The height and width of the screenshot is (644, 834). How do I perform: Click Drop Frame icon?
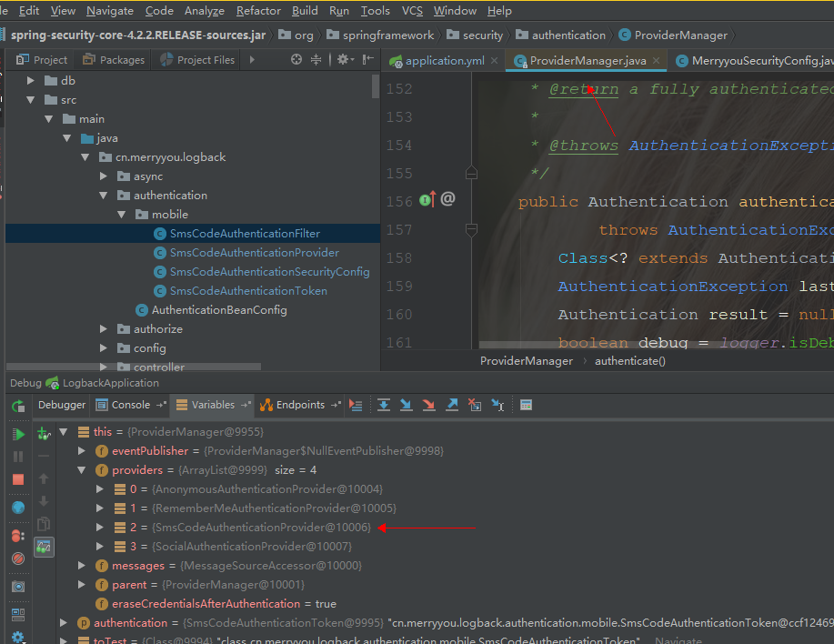point(475,405)
